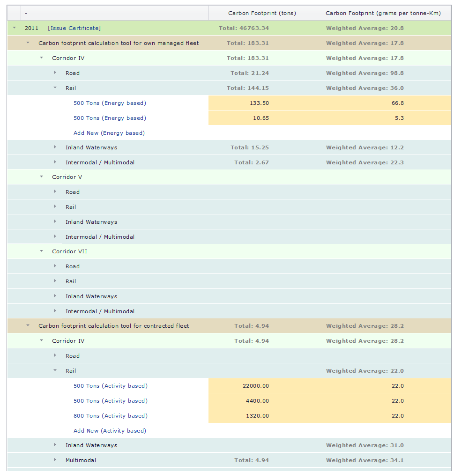Expand the Road row with total 21.24
Viewport: 476px width, 471px height.
click(55, 73)
